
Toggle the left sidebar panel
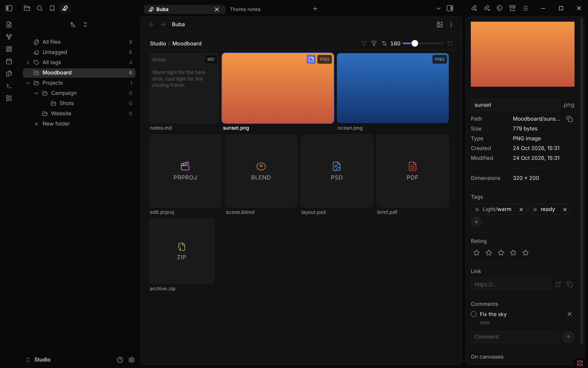(x=9, y=8)
